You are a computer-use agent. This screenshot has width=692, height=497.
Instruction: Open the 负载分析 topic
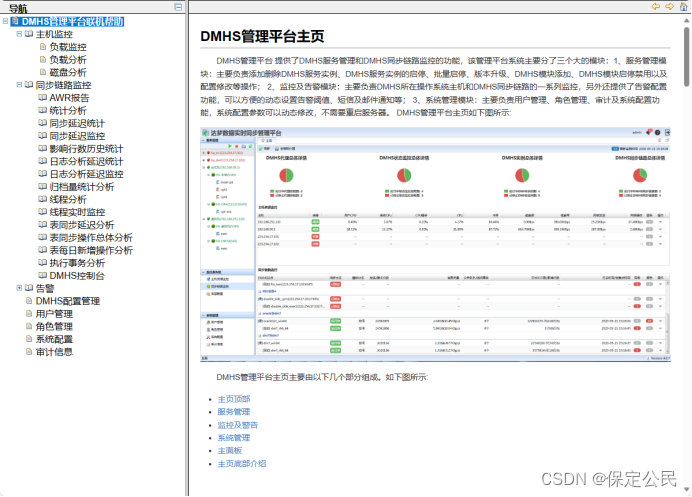(x=68, y=60)
